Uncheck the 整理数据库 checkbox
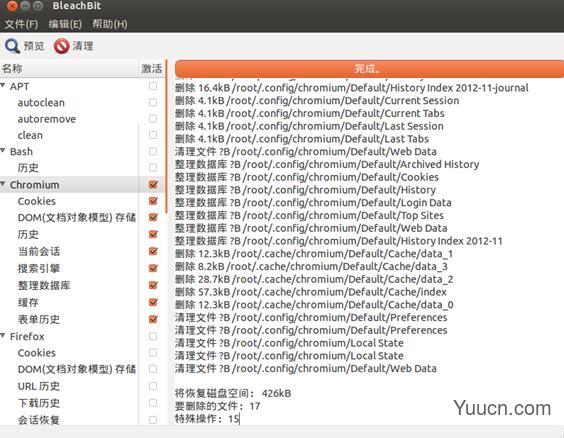The image size is (564, 438). click(153, 285)
